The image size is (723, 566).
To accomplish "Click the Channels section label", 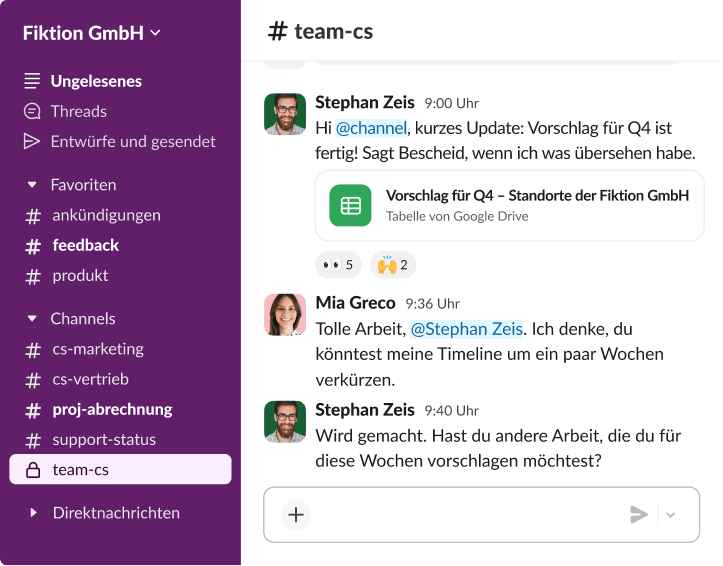I will coord(83,318).
